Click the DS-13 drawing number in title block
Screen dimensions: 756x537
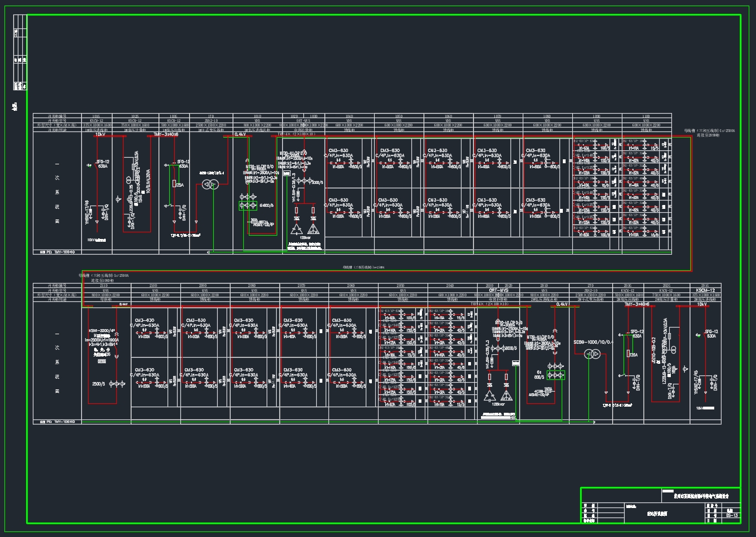[732, 515]
